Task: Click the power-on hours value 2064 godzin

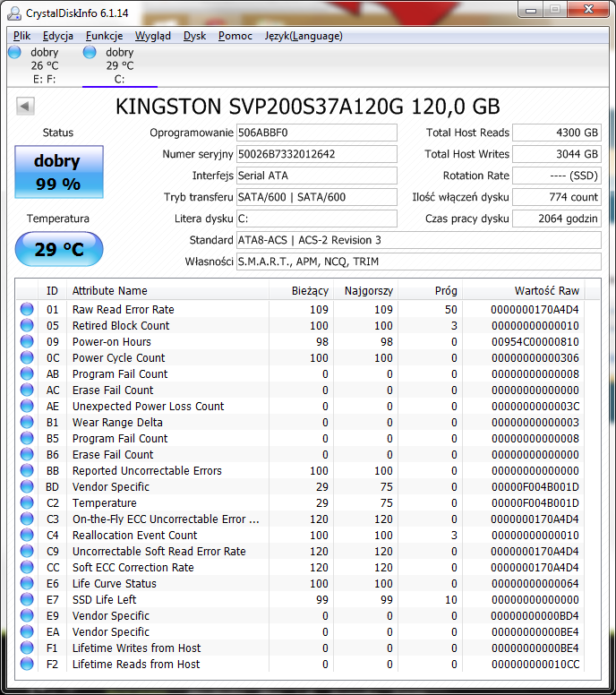Action: click(x=557, y=219)
